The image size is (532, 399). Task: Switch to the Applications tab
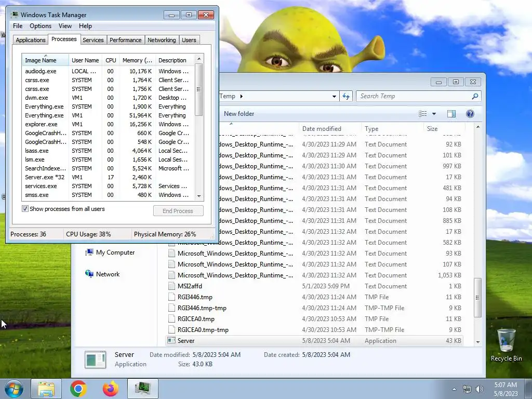31,40
